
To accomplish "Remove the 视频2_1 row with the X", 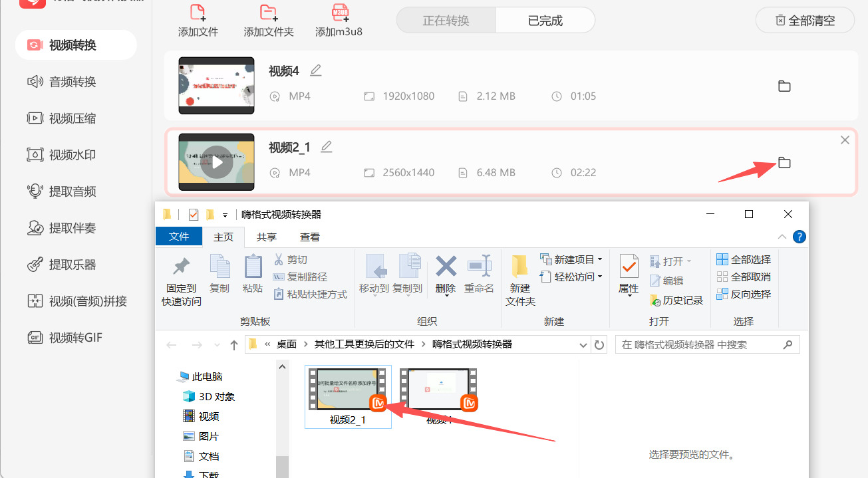I will coord(845,140).
